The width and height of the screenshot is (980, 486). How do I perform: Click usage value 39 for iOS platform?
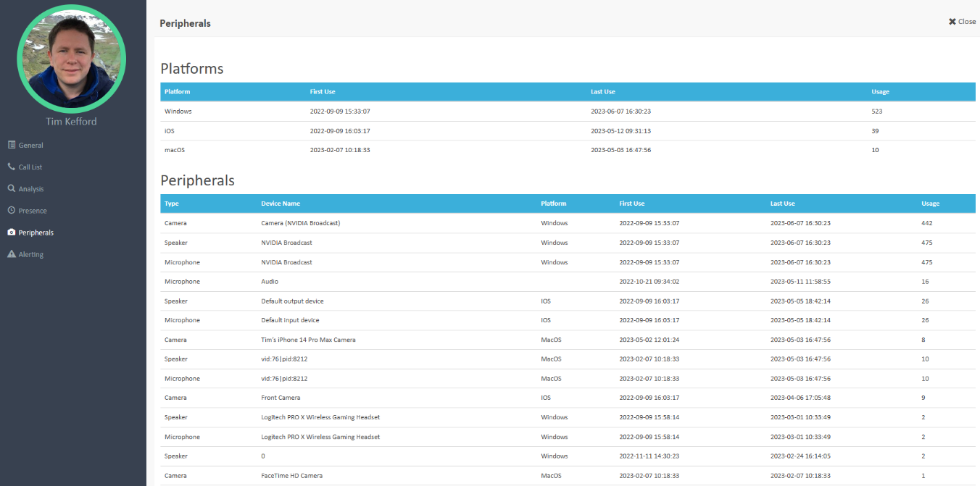[x=875, y=131]
